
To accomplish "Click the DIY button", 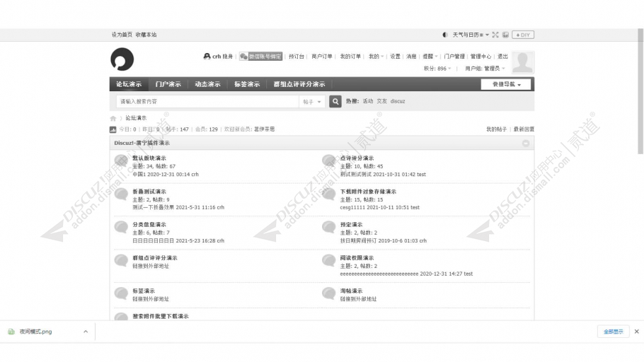I will pyautogui.click(x=523, y=35).
